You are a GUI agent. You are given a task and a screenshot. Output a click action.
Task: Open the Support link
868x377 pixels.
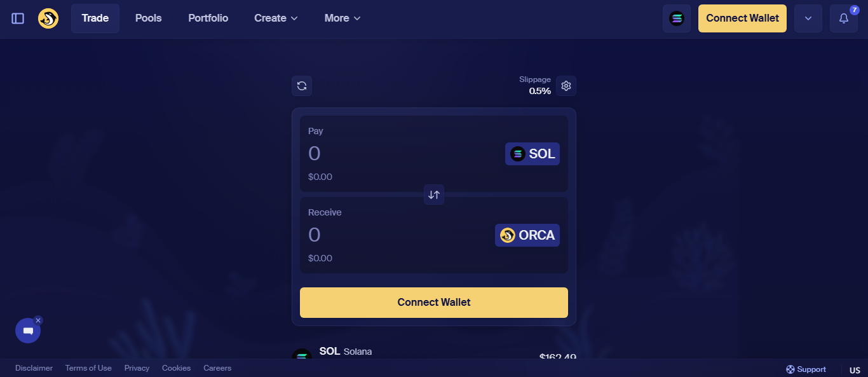click(x=806, y=369)
